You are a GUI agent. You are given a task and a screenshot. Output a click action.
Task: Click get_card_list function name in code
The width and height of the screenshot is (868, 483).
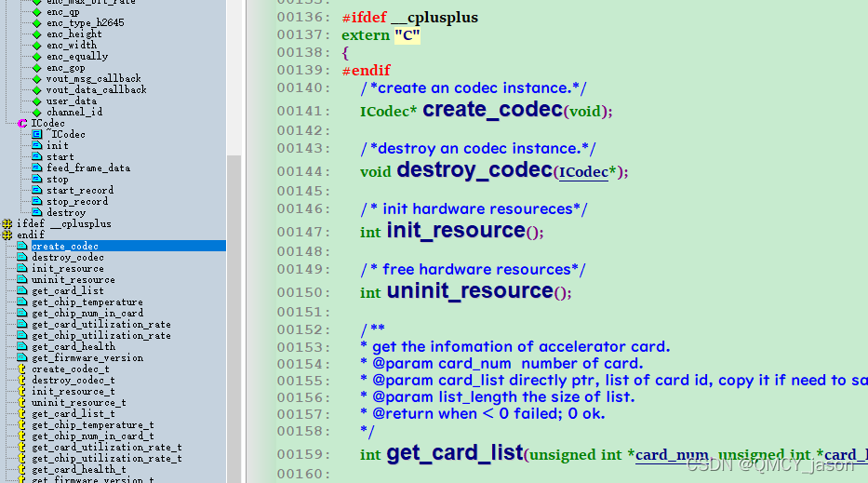[x=455, y=453]
